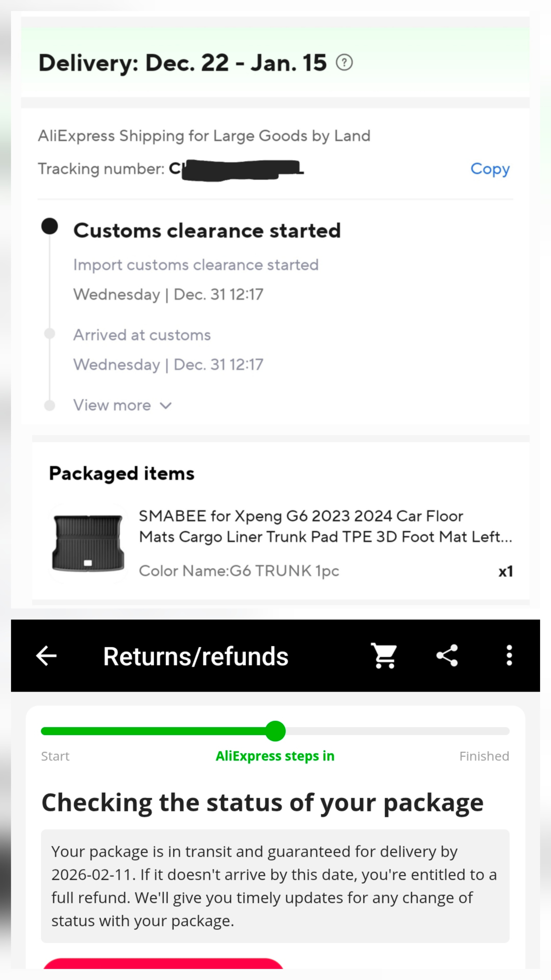Open SMABEE Xpeng G6 floor mats item
551x980 pixels.
point(325,526)
